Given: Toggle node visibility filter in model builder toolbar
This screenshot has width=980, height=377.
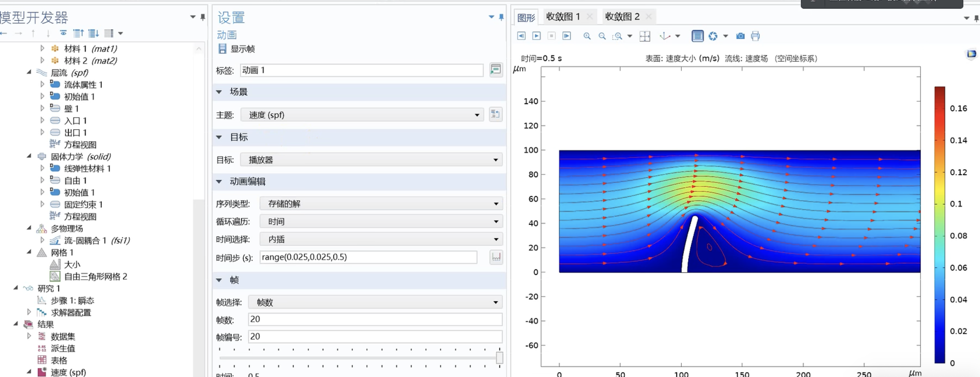Looking at the screenshot, I should pyautogui.click(x=63, y=33).
